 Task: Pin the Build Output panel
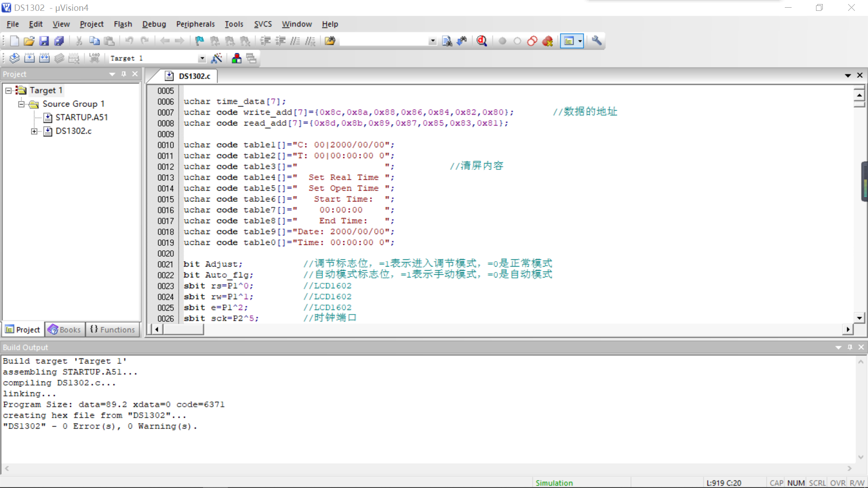[850, 347]
